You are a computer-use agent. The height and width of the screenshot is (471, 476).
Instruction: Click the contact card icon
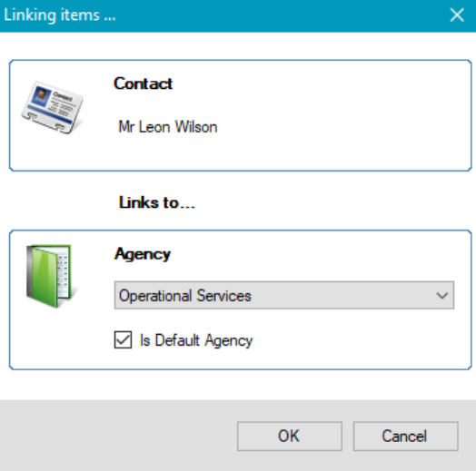tap(52, 107)
